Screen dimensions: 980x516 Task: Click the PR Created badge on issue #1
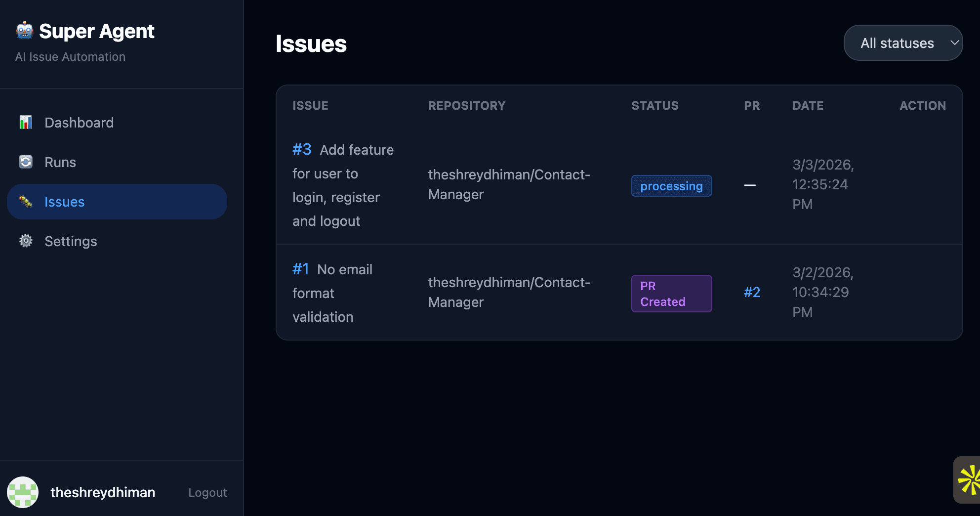pyautogui.click(x=671, y=293)
